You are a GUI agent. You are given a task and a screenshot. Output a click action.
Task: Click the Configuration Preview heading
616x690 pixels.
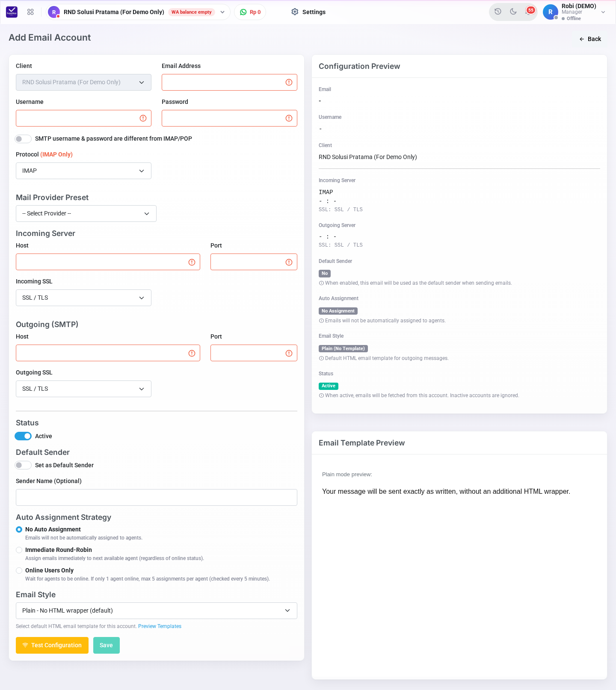tap(359, 66)
